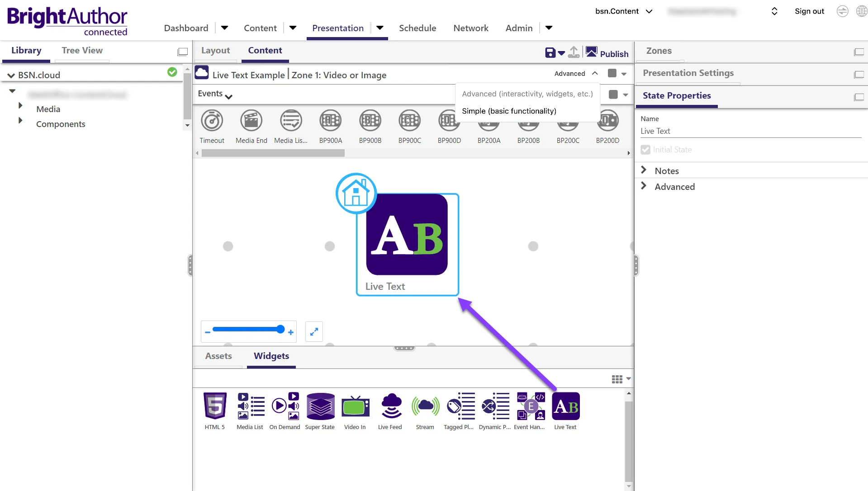Choose the Video In widget
This screenshot has height=491, width=868.
[x=356, y=406]
